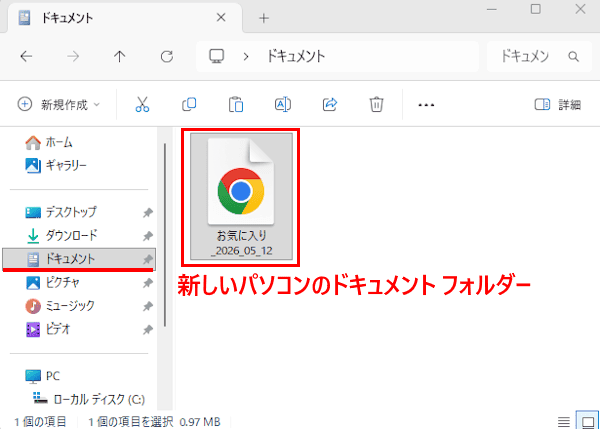Open ローカル ディスク (C:) in sidebar
Image resolution: width=600 pixels, height=429 pixels.
pos(89,399)
